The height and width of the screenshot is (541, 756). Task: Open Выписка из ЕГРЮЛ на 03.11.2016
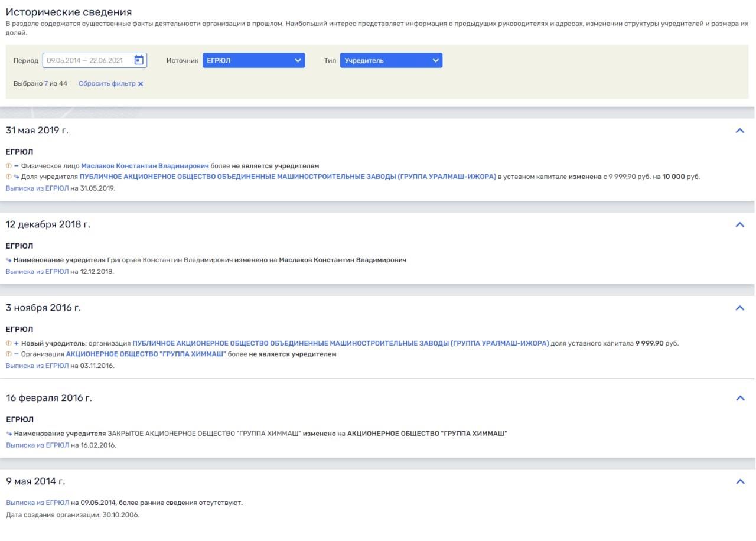coord(37,366)
